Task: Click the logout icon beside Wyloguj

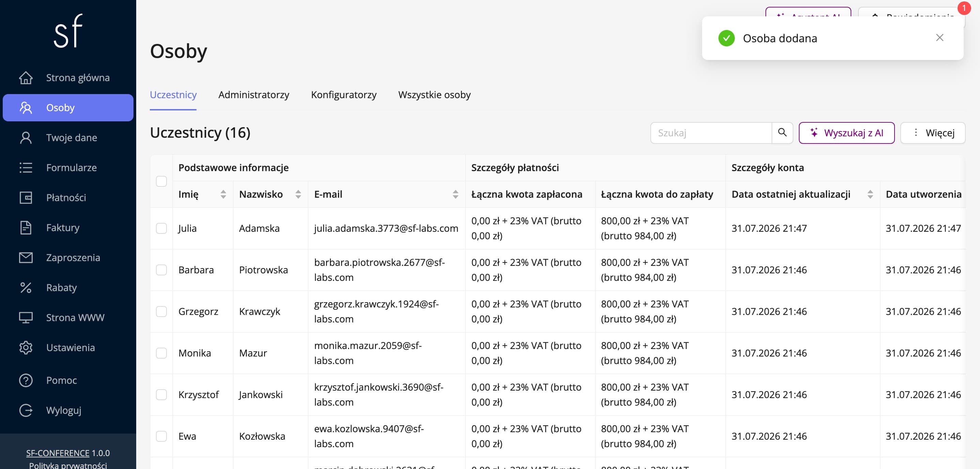Action: (x=26, y=410)
